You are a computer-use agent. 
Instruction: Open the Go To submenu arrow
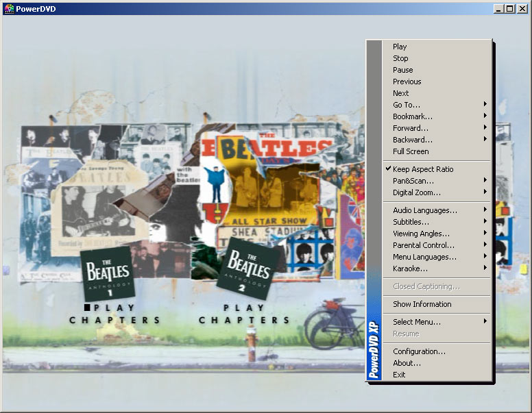tap(485, 104)
